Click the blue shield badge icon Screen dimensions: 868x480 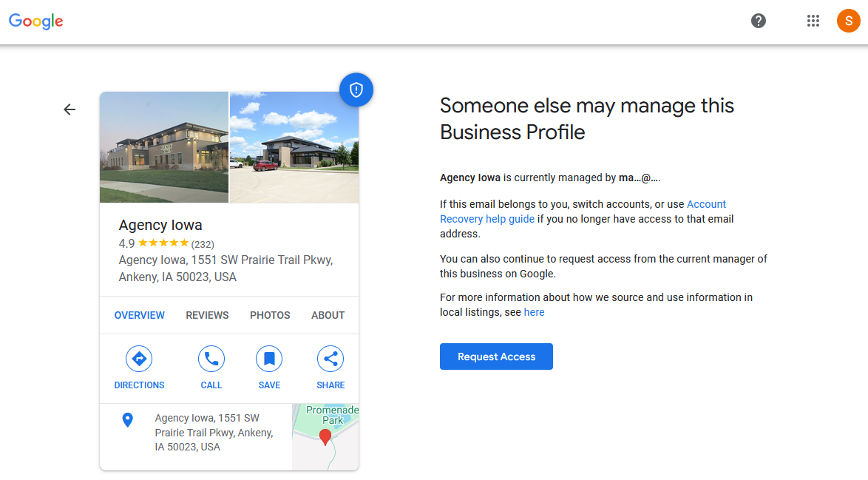pyautogui.click(x=356, y=89)
